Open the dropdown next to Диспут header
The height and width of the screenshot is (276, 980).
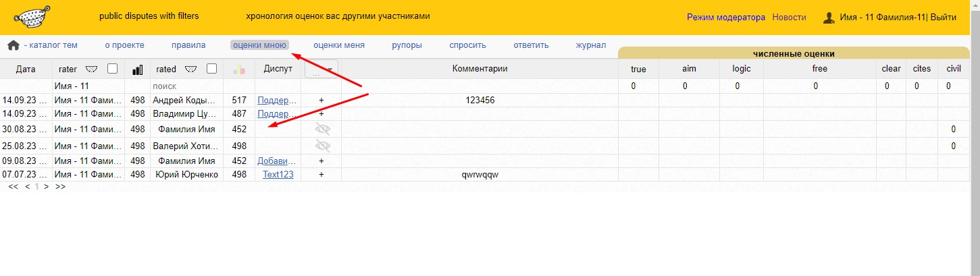tap(321, 69)
